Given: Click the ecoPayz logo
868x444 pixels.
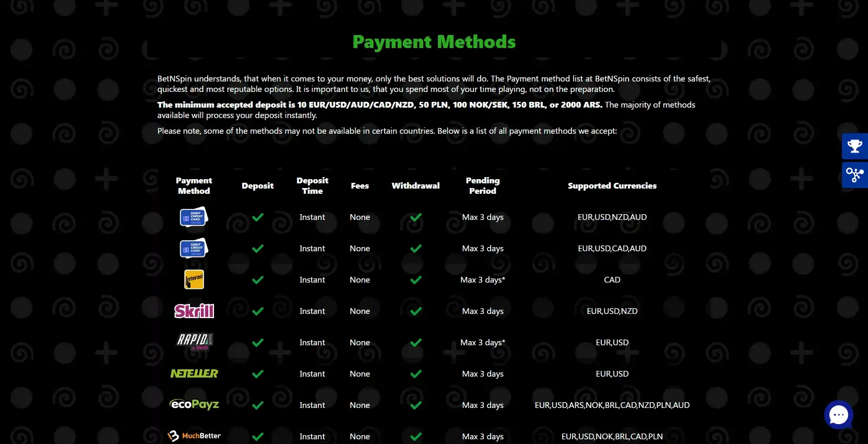Looking at the screenshot, I should coord(194,404).
